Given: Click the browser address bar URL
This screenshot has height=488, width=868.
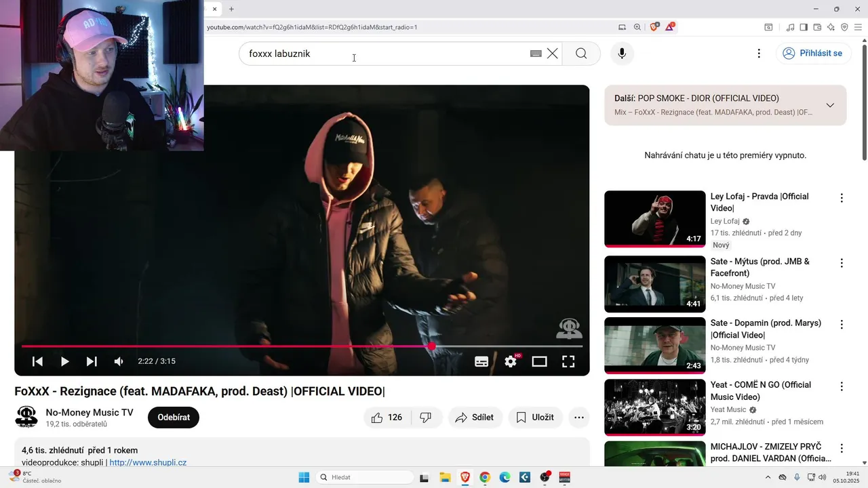Looking at the screenshot, I should tap(312, 27).
